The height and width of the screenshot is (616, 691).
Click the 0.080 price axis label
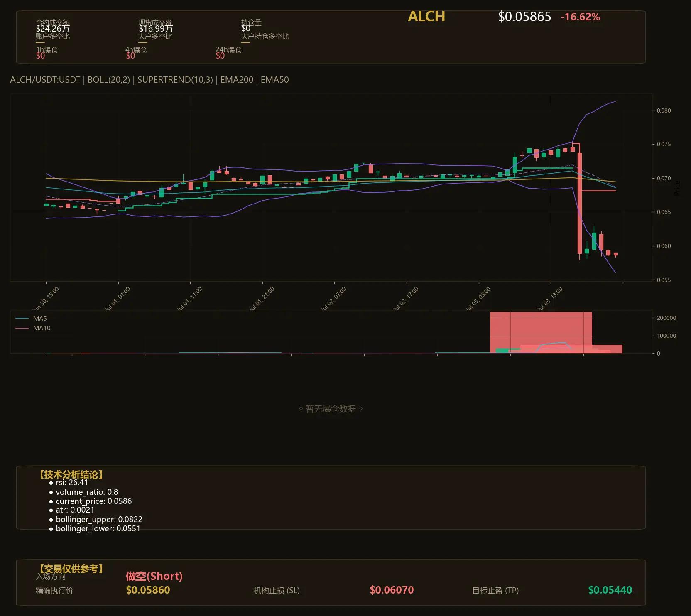(x=664, y=110)
